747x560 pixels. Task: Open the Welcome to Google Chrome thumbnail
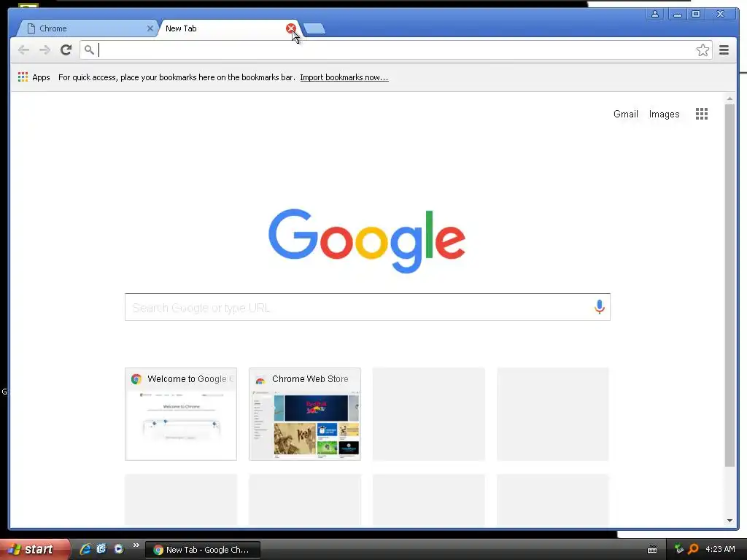pyautogui.click(x=181, y=414)
